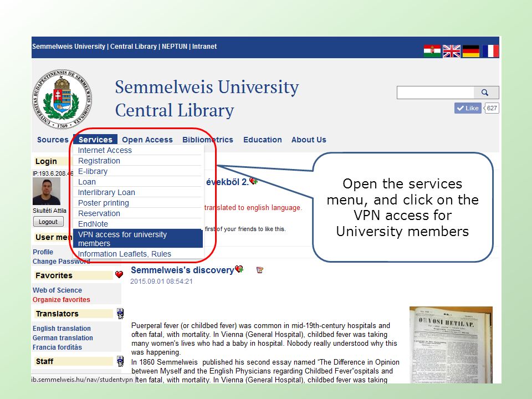Click NEPTUN top bar link

[175, 47]
